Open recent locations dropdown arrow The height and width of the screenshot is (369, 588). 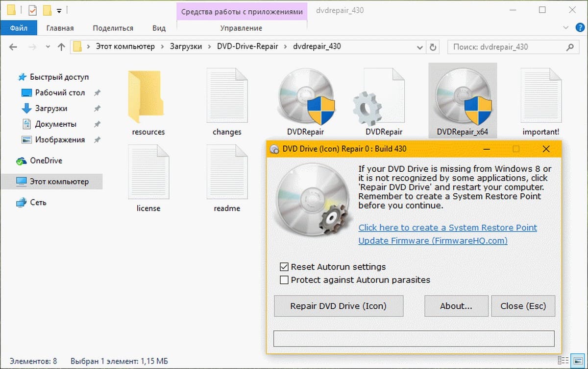(x=48, y=47)
